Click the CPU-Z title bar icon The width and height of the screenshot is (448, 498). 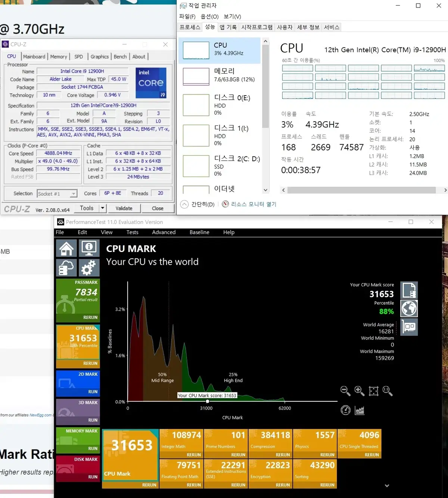tap(5, 44)
